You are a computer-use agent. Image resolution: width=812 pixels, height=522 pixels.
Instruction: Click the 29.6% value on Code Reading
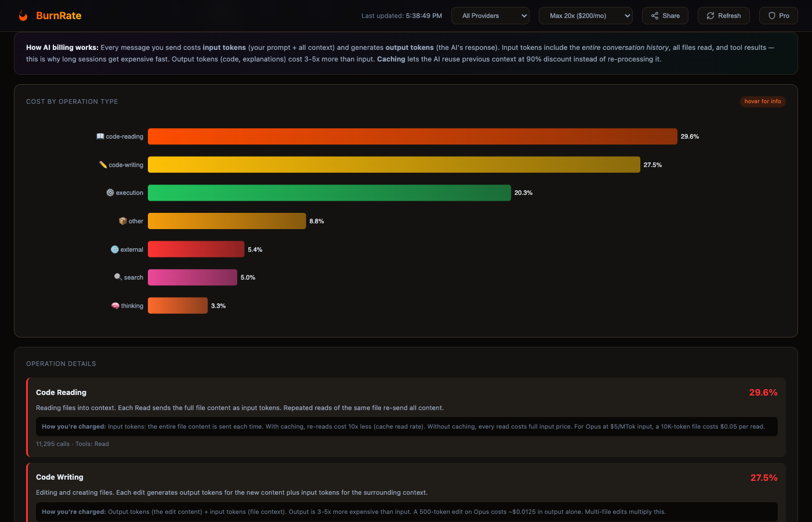pyautogui.click(x=763, y=392)
